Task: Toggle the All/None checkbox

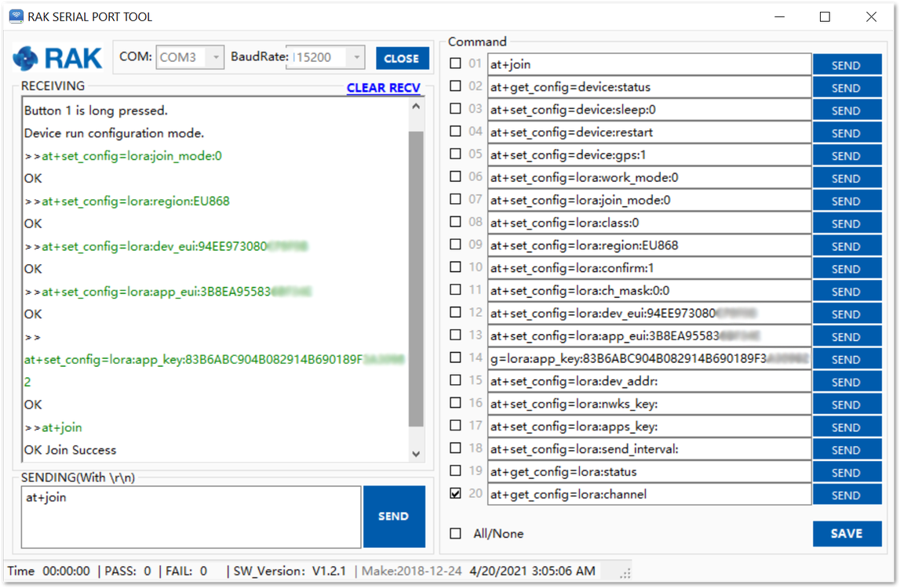Action: (455, 533)
